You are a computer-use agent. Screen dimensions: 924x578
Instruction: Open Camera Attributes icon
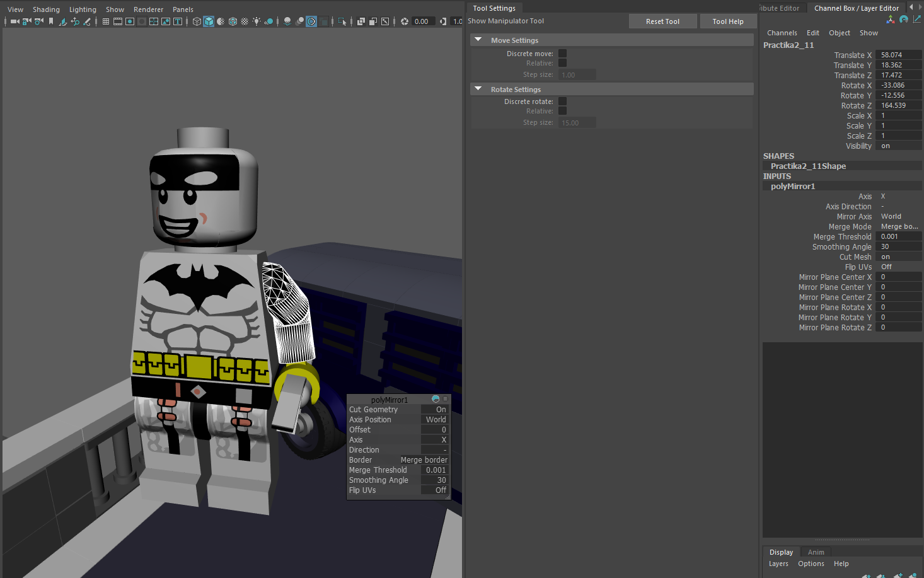(39, 21)
